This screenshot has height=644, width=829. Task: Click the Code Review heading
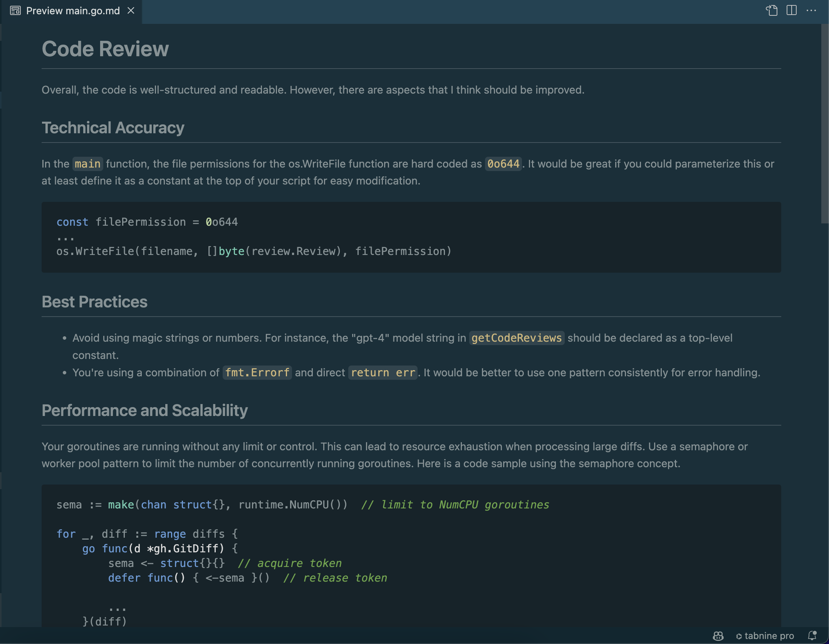[x=105, y=49]
